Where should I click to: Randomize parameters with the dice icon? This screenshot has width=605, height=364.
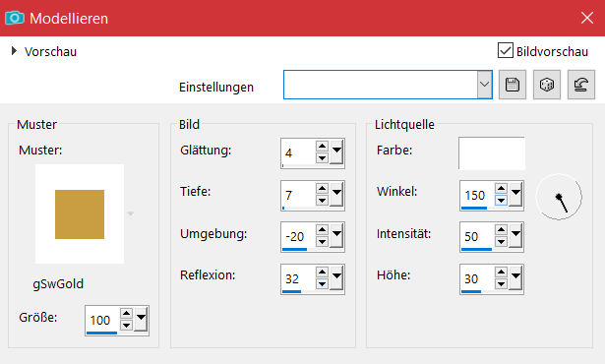coord(547,85)
